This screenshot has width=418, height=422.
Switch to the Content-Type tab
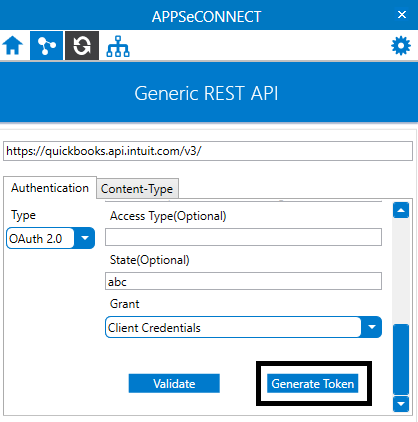[137, 189]
